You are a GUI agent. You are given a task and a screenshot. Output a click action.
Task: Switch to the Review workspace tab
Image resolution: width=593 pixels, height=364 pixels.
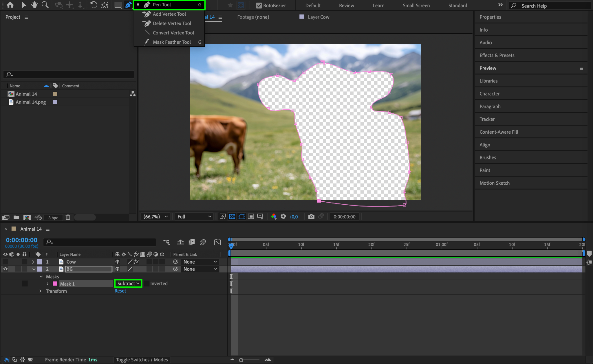point(346,5)
